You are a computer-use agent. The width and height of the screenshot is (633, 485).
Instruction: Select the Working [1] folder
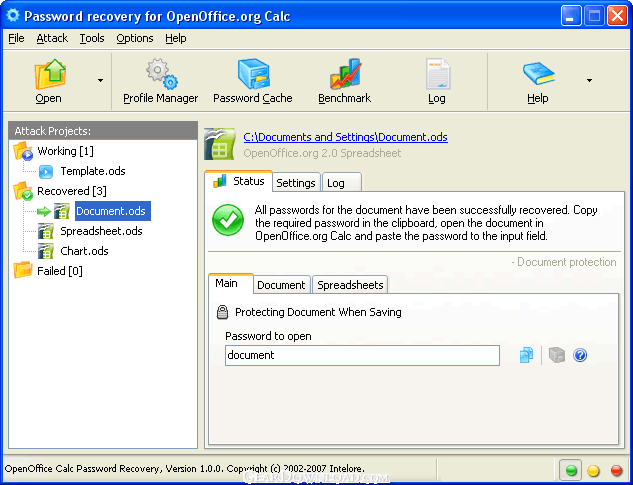65,151
